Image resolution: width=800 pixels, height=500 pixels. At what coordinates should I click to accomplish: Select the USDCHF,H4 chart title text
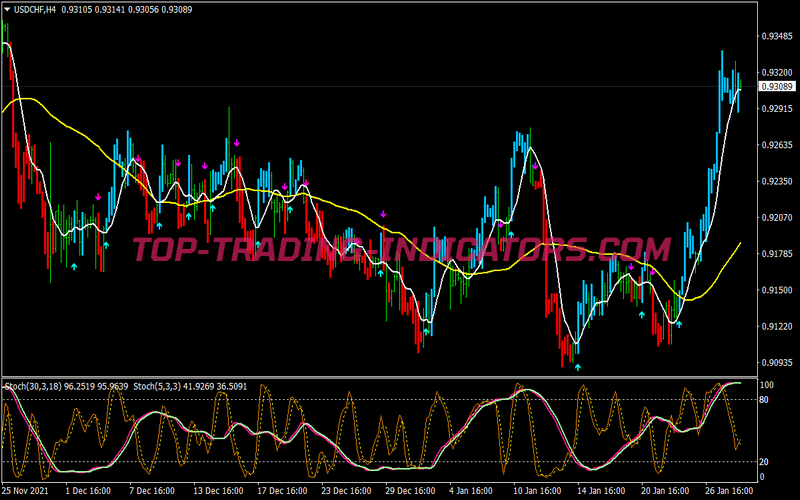[x=35, y=9]
